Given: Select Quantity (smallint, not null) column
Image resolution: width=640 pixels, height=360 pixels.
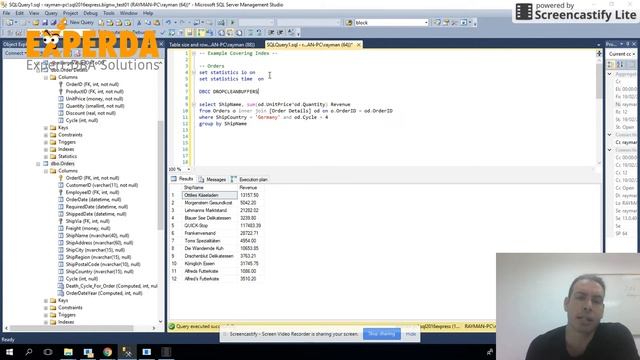Looking at the screenshot, I should [x=95, y=106].
